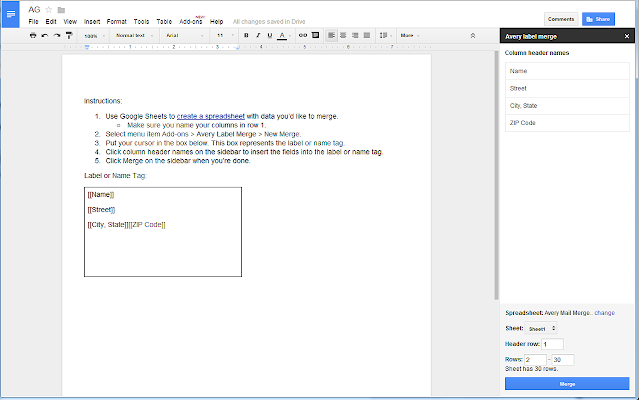Screen dimensions: 640x400
Task: Insert the Street column header field
Action: (567, 89)
